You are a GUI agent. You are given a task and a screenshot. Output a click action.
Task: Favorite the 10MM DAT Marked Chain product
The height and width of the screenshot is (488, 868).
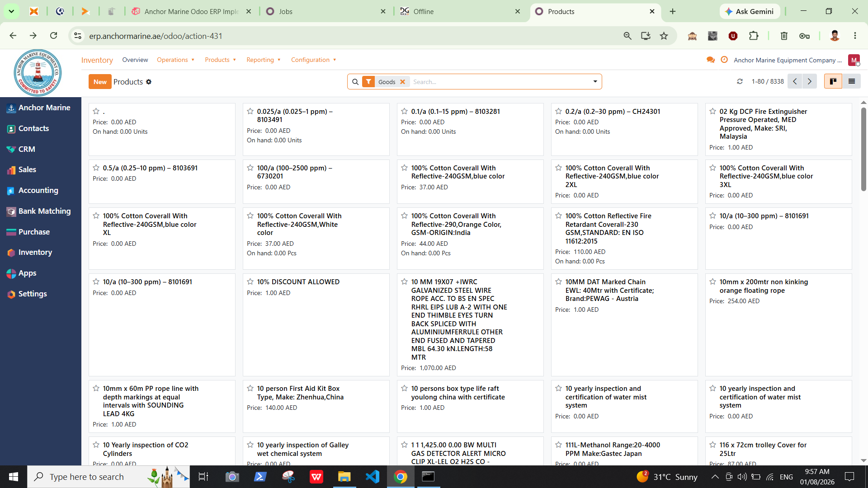click(558, 282)
